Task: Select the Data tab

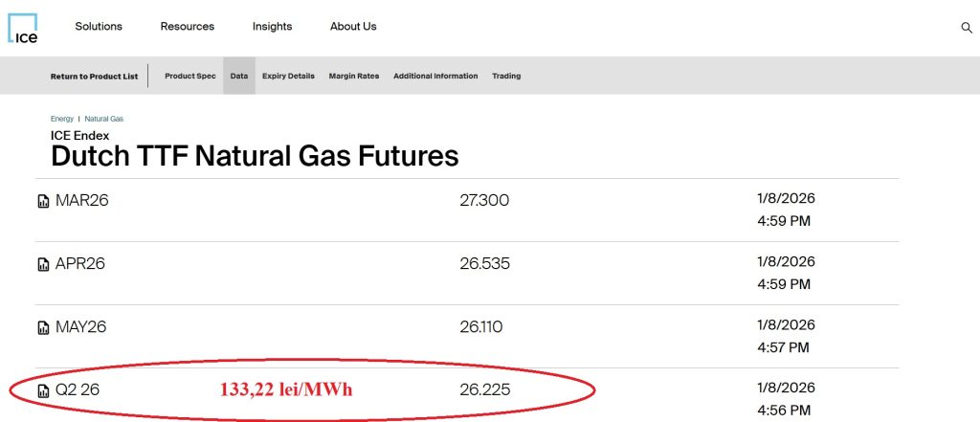Action: tap(239, 77)
